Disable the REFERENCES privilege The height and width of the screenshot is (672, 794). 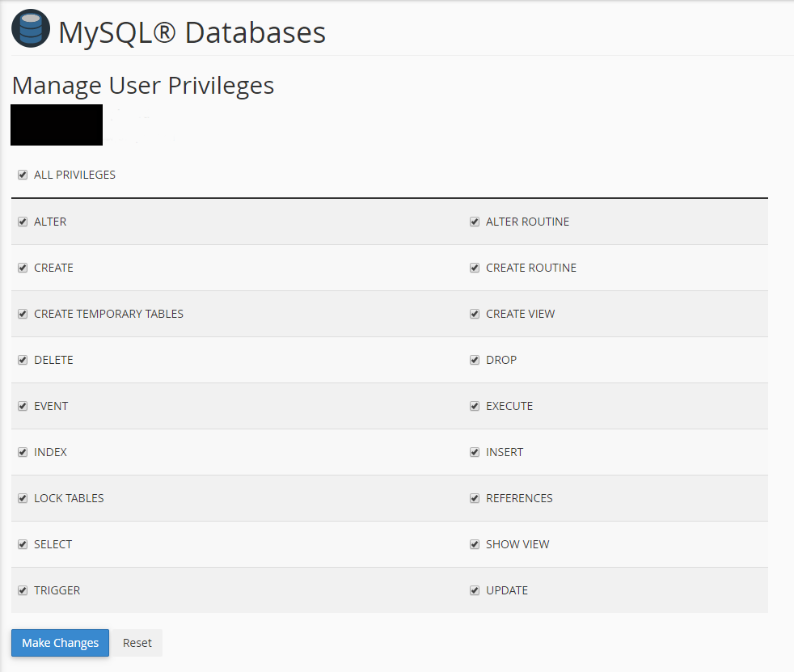(x=475, y=498)
